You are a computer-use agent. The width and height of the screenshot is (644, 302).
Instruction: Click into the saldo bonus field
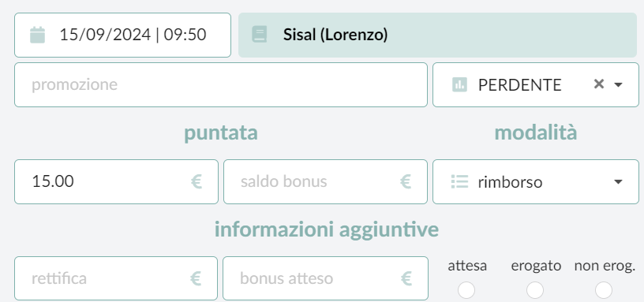[325, 182]
